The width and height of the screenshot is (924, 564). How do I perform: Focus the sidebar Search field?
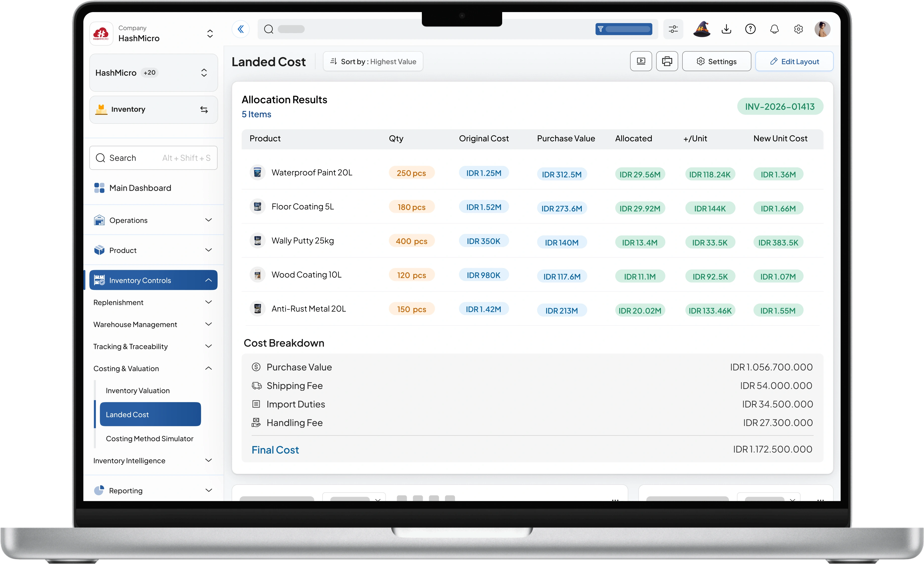pyautogui.click(x=153, y=158)
